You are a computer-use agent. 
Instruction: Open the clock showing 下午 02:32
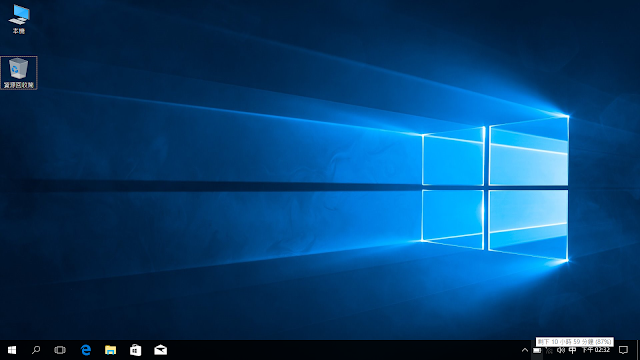click(596, 350)
